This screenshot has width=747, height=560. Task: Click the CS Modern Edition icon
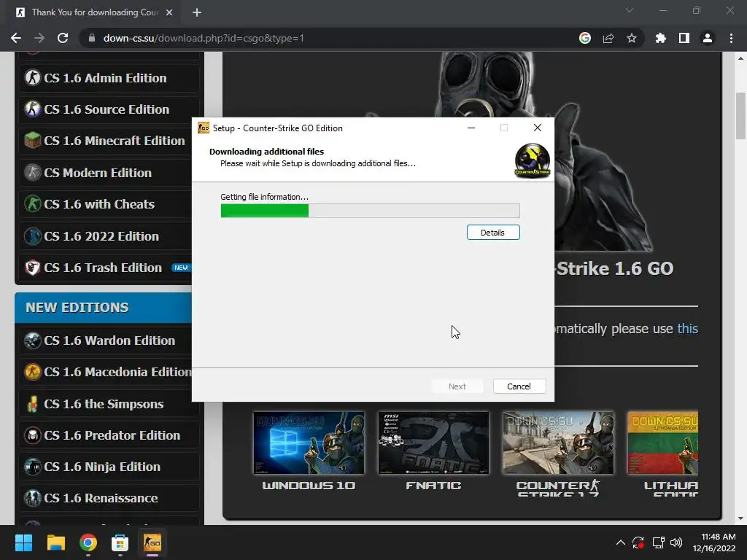[x=32, y=172]
